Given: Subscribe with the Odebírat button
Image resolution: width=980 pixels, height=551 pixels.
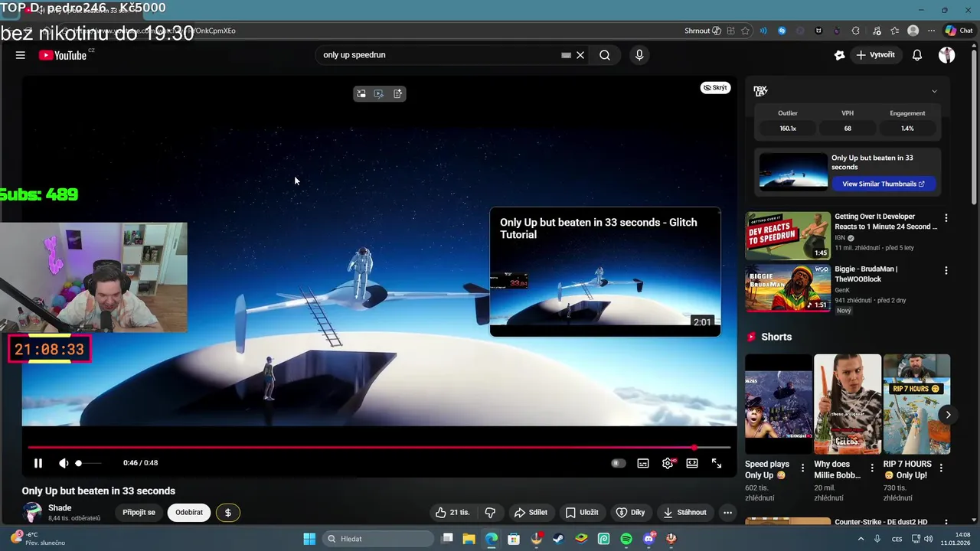Looking at the screenshot, I should pos(189,512).
